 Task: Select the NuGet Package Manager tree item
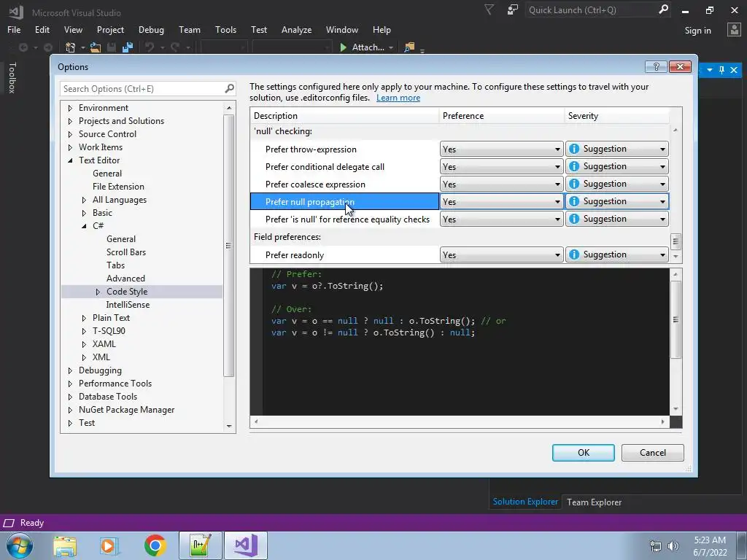(x=126, y=410)
